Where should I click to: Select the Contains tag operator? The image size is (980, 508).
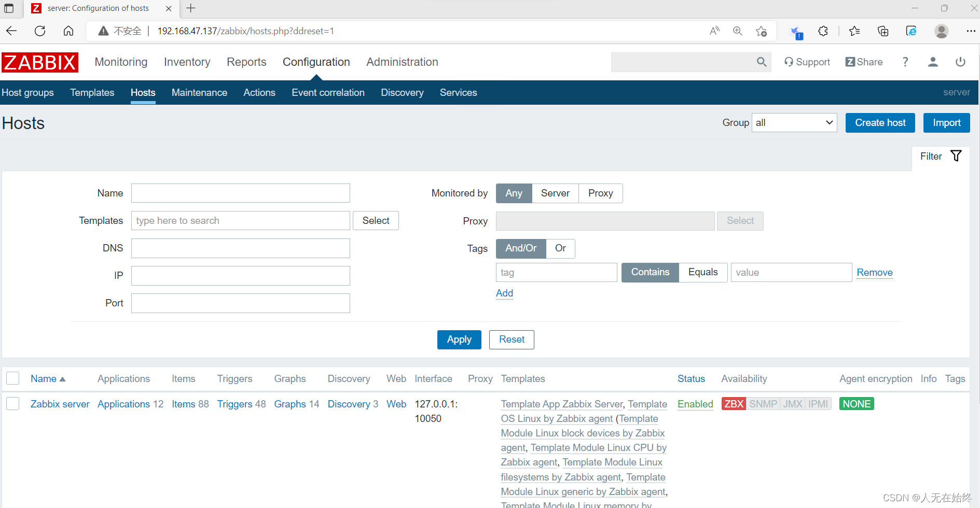[650, 272]
